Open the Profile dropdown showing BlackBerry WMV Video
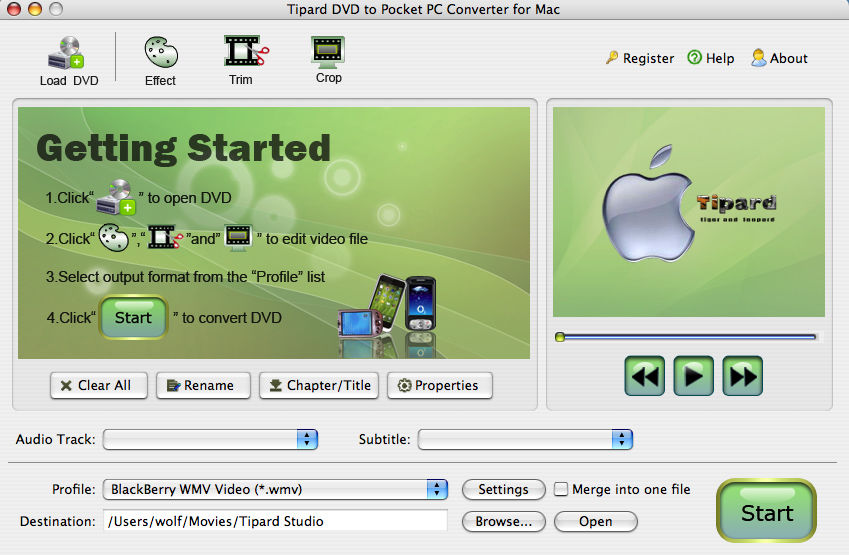 click(275, 489)
